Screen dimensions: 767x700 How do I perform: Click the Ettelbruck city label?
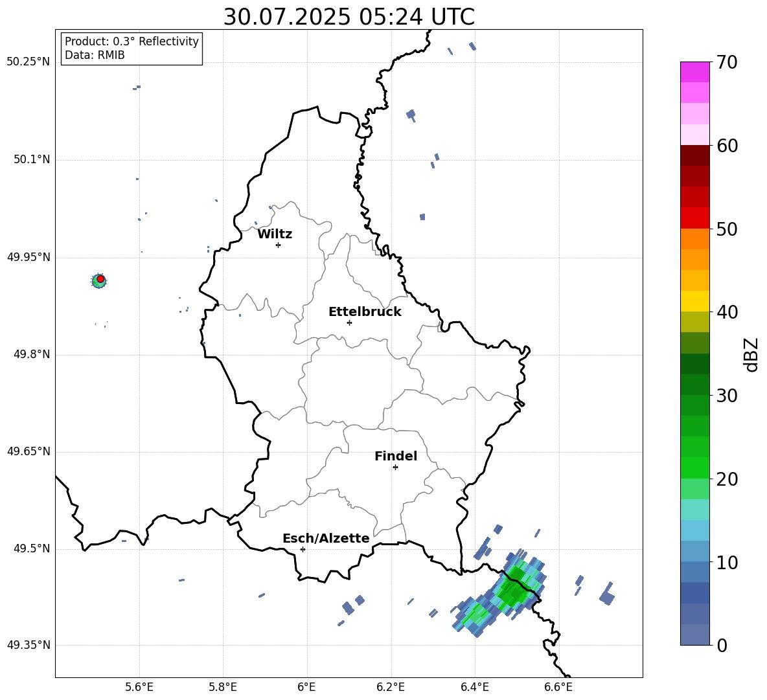[x=365, y=312]
